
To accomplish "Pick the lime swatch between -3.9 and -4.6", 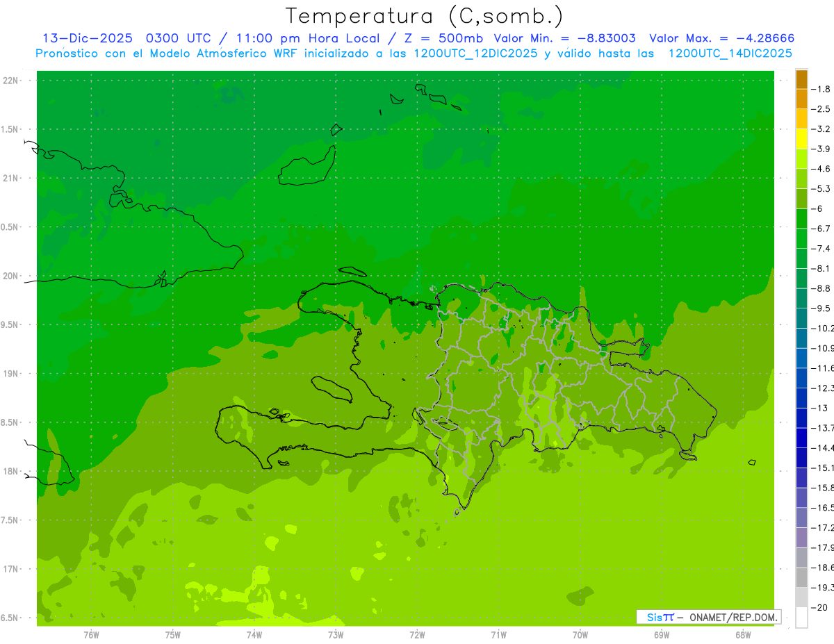I will tap(801, 159).
